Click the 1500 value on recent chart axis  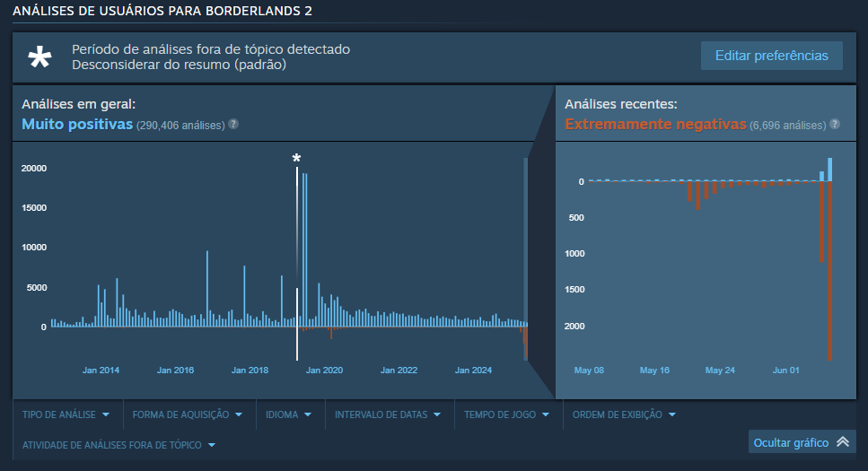pyautogui.click(x=574, y=290)
